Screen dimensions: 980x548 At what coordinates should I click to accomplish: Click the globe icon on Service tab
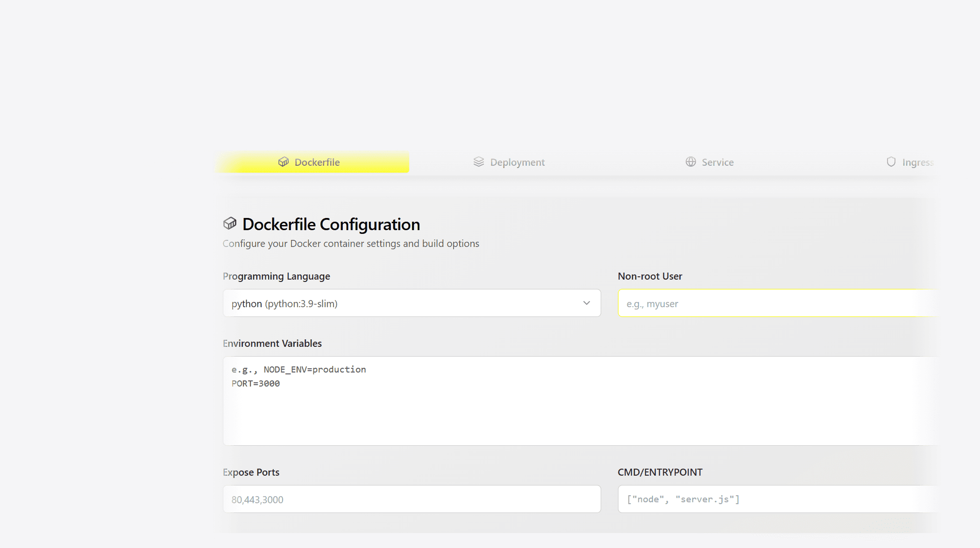(690, 162)
